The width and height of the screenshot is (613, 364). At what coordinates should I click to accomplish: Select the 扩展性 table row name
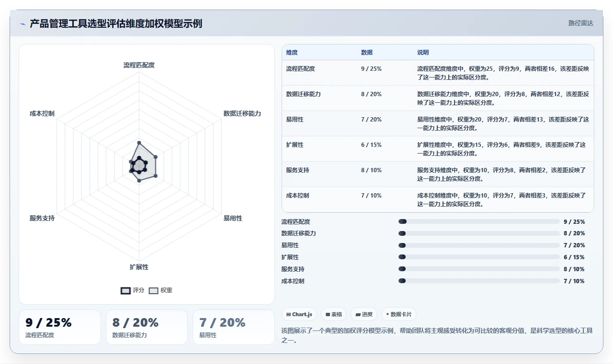tap(295, 145)
